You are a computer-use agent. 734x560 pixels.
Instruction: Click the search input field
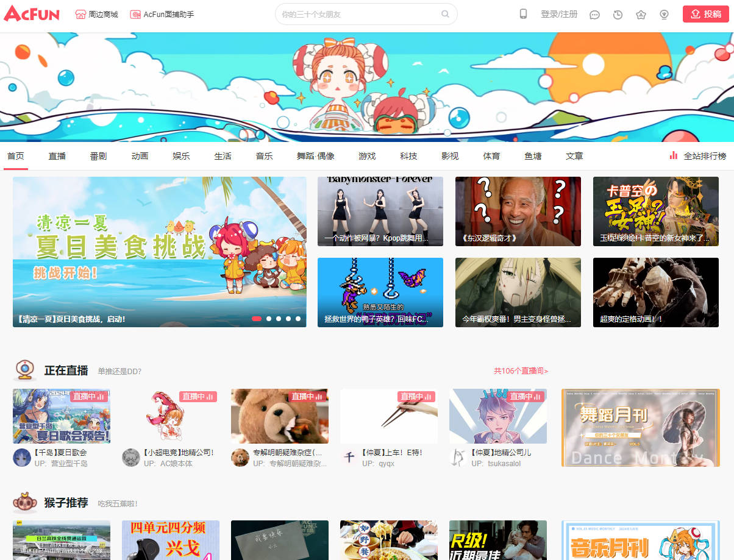360,14
